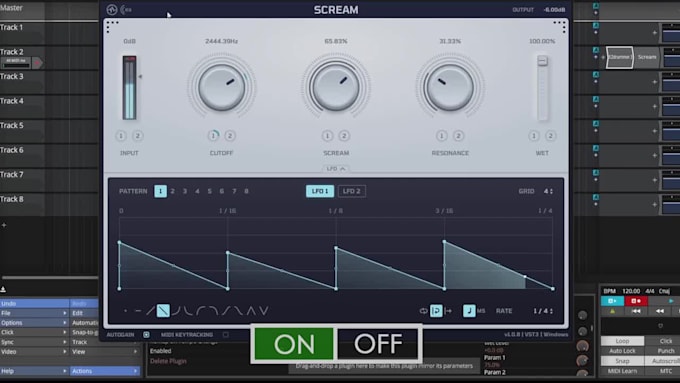The height and width of the screenshot is (383, 680).
Task: Open the top-left corner dots menu
Action: pos(112,26)
